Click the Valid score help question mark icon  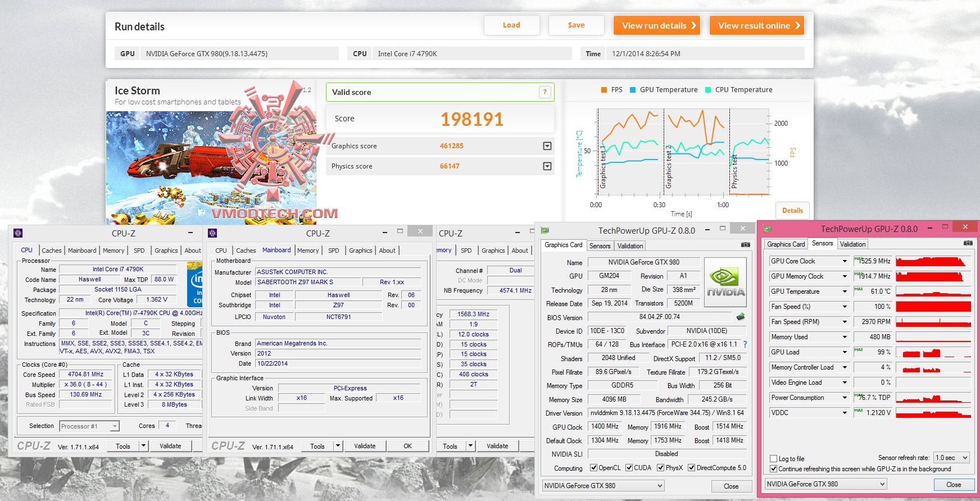[545, 92]
